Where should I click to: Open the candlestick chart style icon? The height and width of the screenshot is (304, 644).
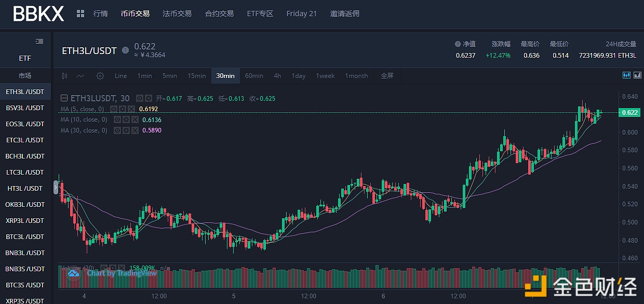coord(64,76)
